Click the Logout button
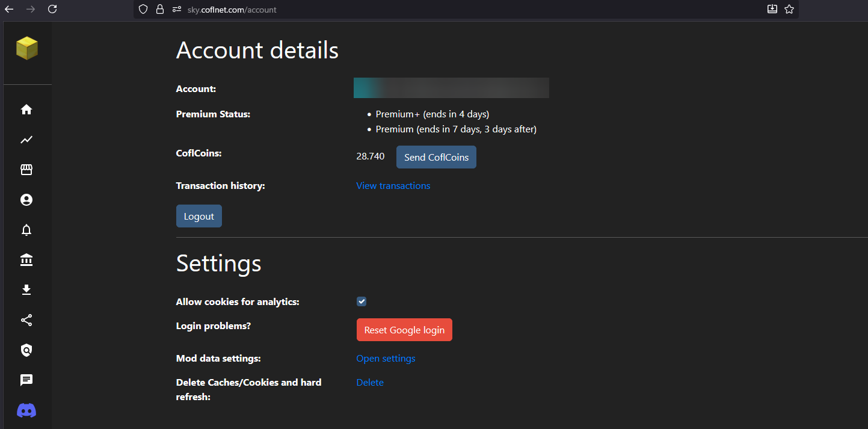The height and width of the screenshot is (429, 868). [199, 217]
